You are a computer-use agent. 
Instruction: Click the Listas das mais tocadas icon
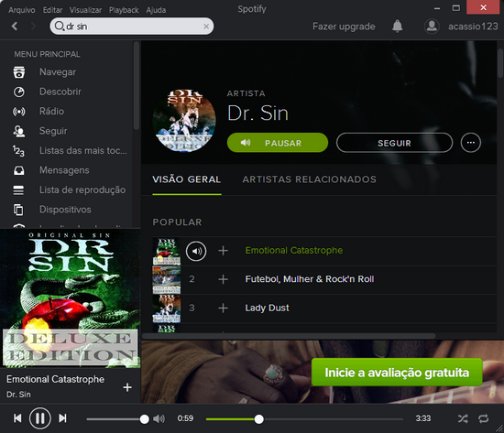pos(18,151)
